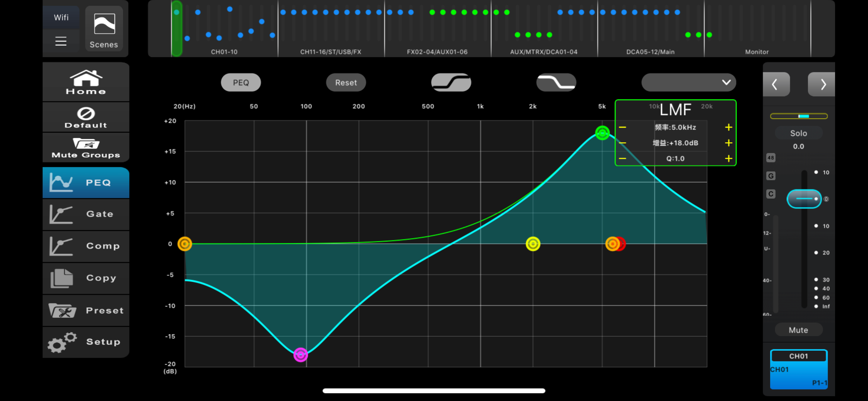Select the CH01 channel name box

799,356
